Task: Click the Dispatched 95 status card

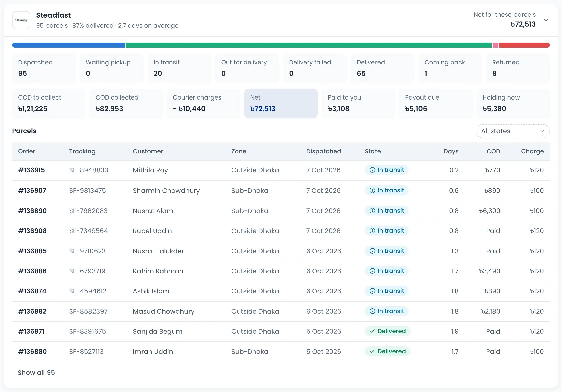Action: coord(44,68)
